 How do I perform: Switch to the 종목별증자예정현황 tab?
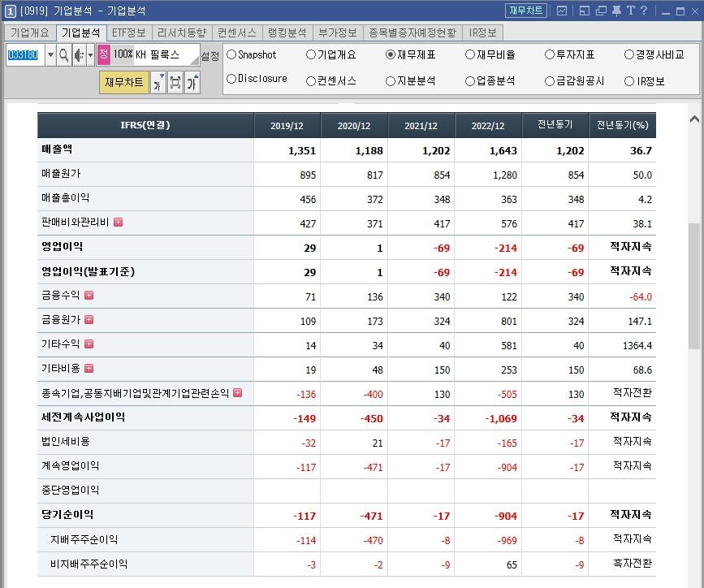[412, 32]
